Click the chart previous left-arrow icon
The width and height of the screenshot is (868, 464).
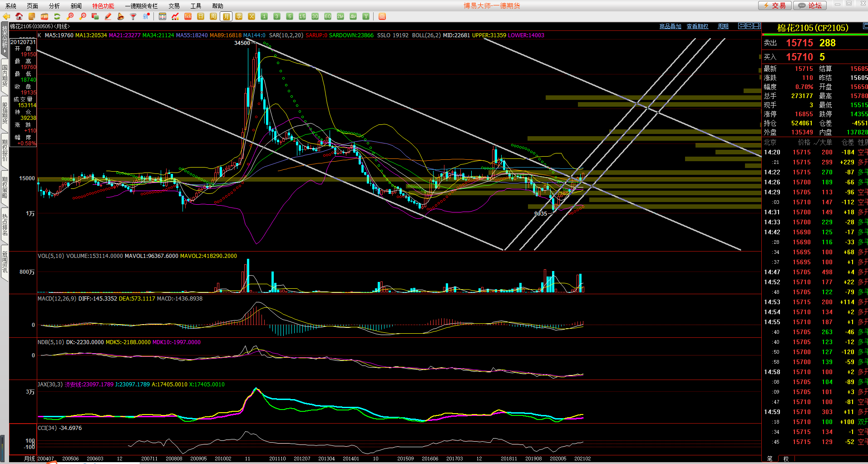point(742,26)
